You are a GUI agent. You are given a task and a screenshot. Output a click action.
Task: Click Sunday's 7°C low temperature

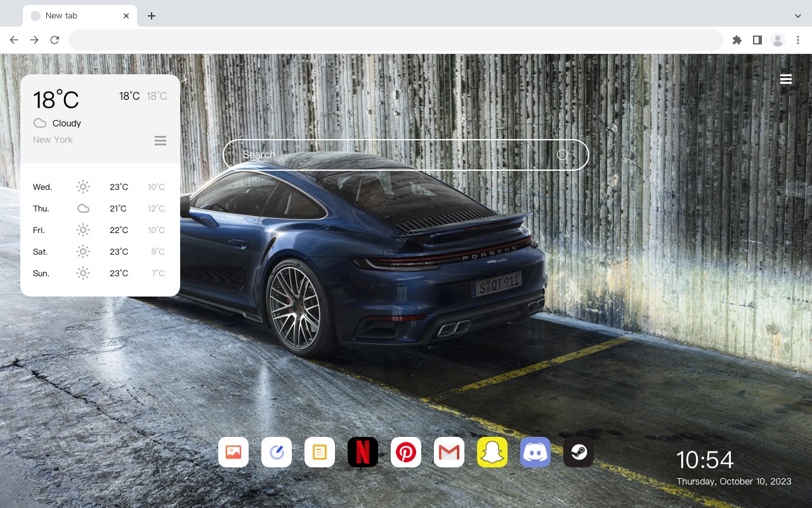click(x=158, y=273)
